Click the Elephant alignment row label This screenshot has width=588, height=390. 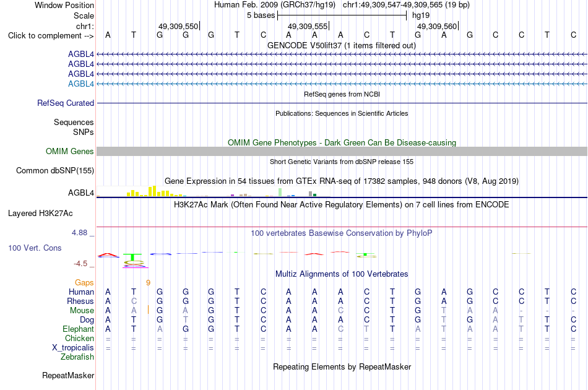coord(79,329)
